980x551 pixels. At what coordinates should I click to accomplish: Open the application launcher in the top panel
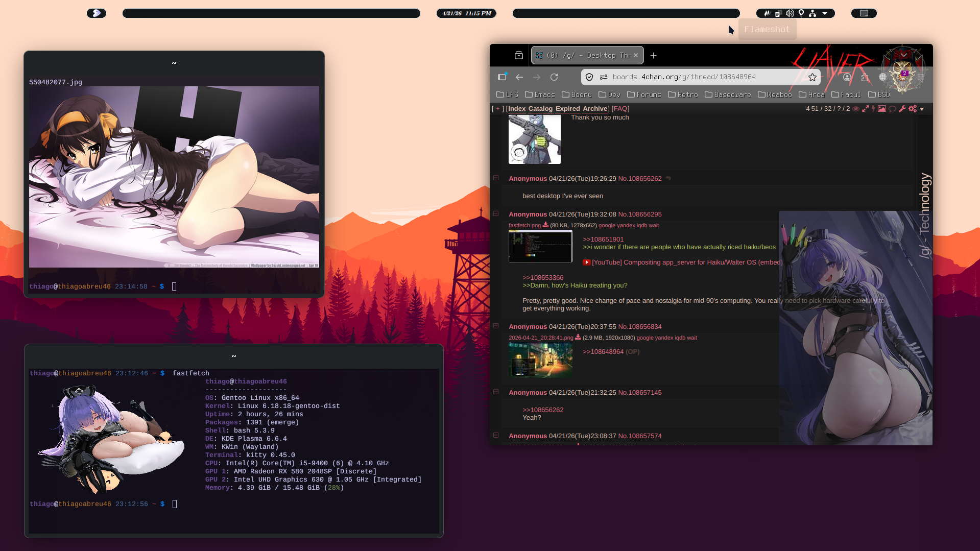97,13
